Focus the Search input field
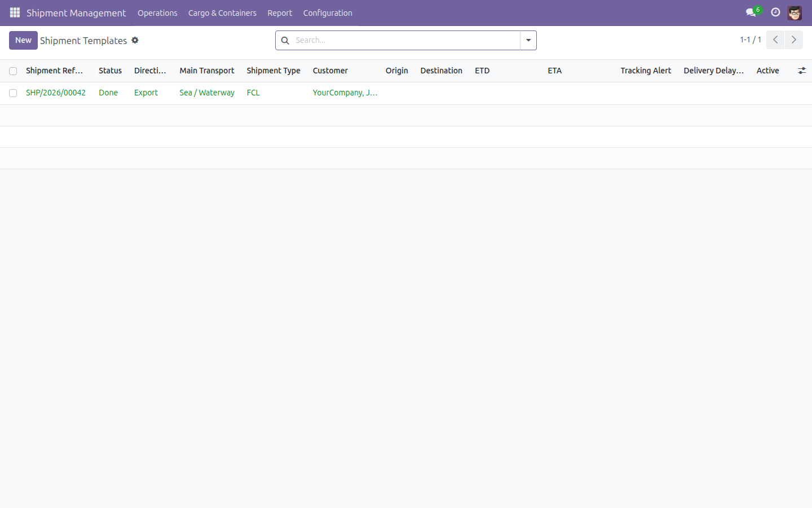This screenshot has width=812, height=508. 406,40
